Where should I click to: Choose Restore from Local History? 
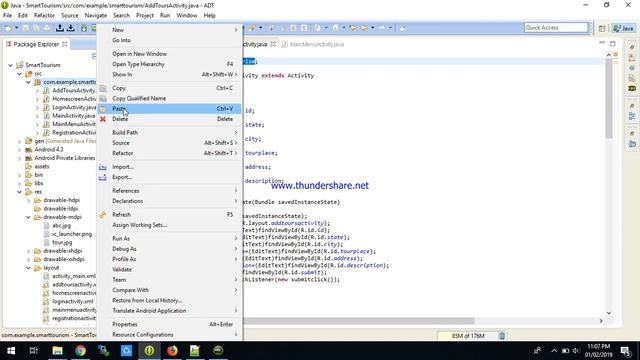[x=169, y=300]
